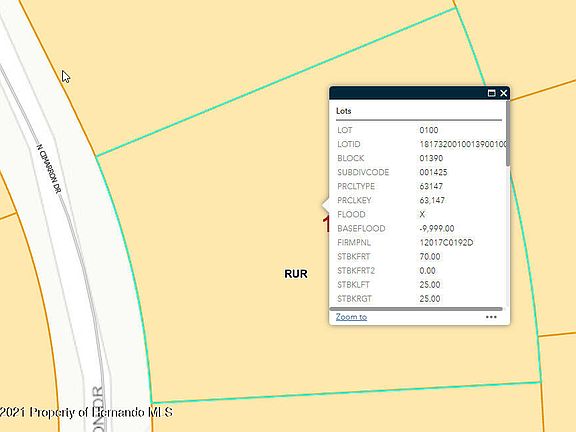Click the FIRMPNL field label
Viewport: 576px width, 432px height.
pyautogui.click(x=354, y=242)
